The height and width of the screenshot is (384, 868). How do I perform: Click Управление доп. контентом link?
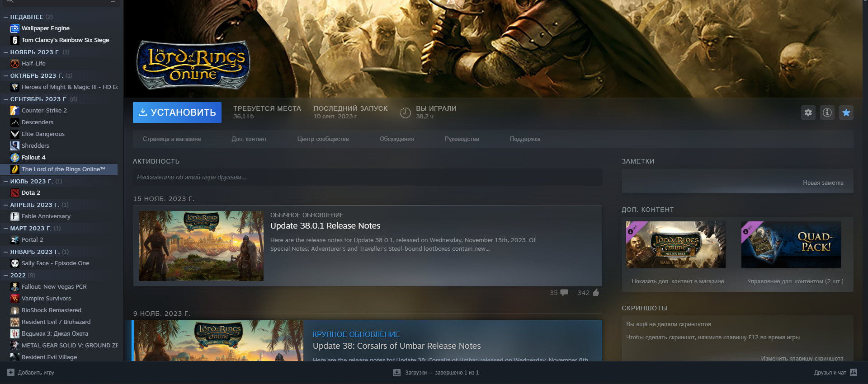point(795,281)
